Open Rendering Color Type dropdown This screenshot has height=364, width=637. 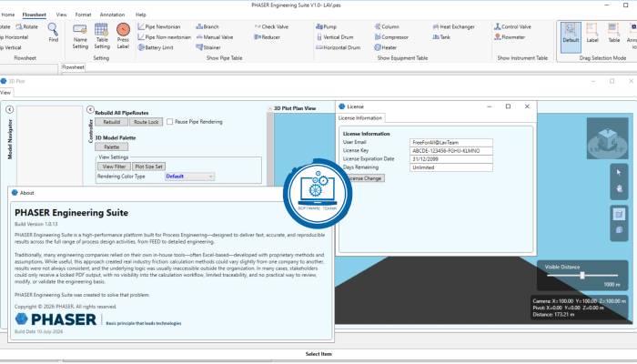pos(189,177)
